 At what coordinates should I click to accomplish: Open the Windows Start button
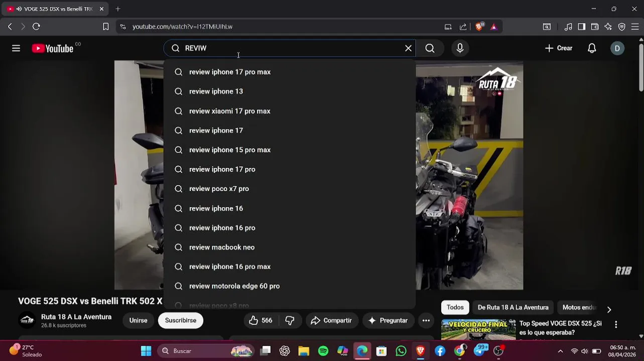point(146,351)
